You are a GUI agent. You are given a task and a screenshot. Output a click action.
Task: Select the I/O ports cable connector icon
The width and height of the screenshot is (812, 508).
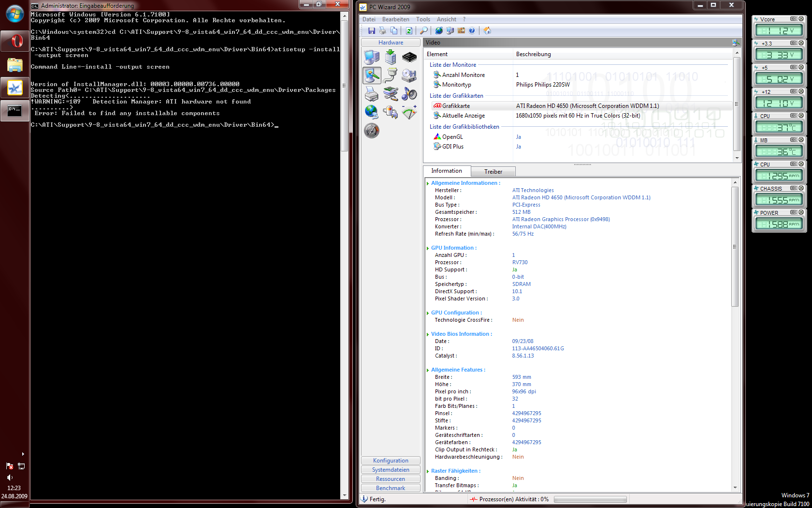click(391, 75)
